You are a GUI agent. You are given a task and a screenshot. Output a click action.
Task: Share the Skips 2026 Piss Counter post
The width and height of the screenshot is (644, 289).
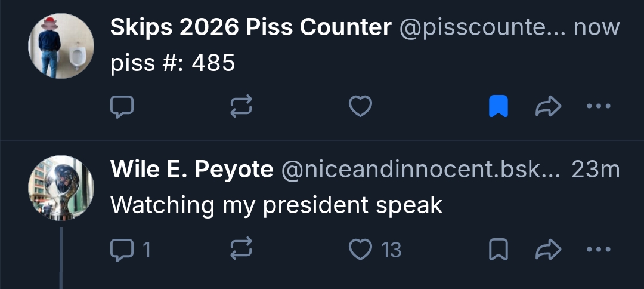549,107
